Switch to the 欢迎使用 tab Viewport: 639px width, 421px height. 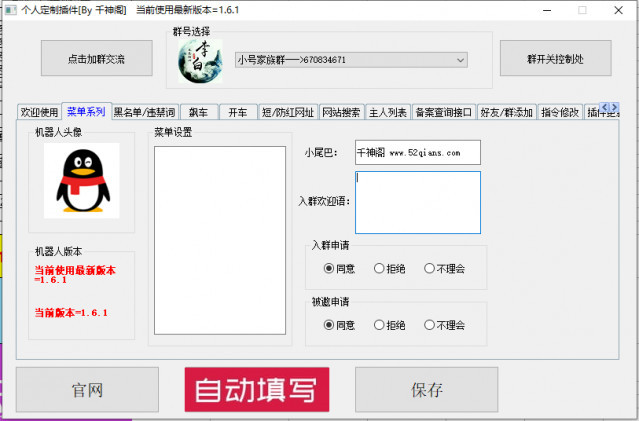click(x=39, y=112)
